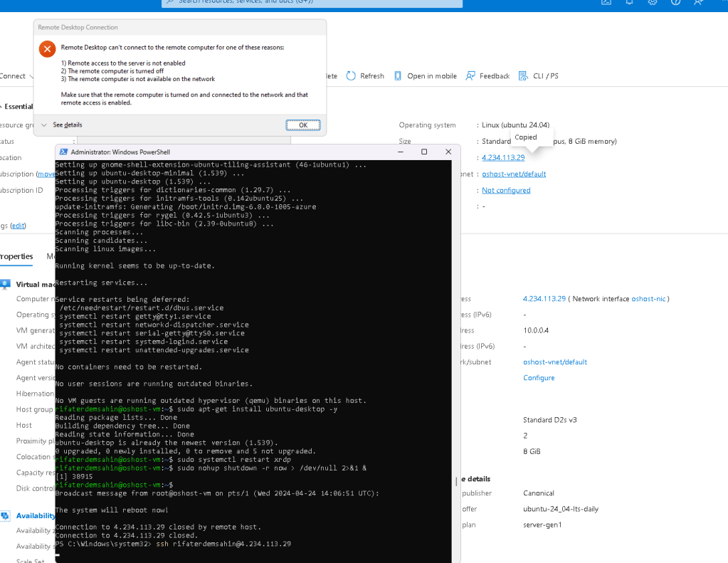Click the Remote Desktop Connection dialog title

point(78,28)
